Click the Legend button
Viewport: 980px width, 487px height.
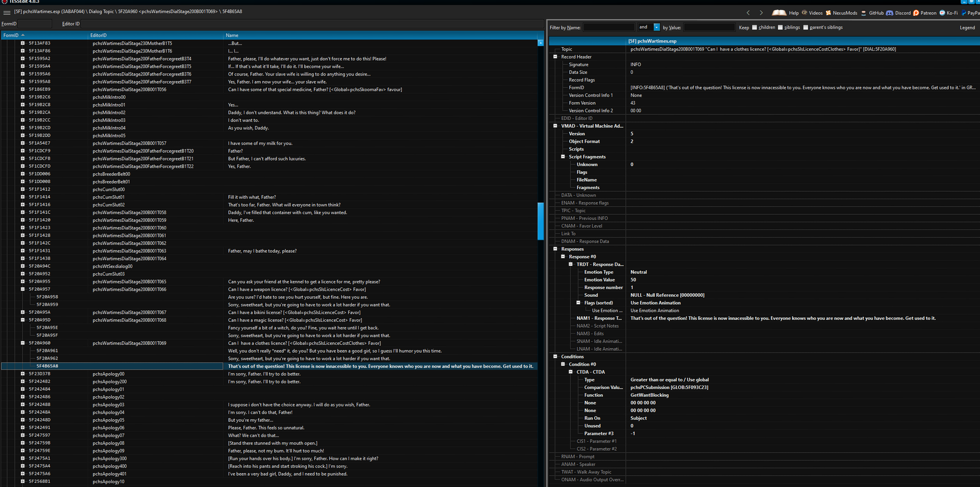tap(967, 28)
